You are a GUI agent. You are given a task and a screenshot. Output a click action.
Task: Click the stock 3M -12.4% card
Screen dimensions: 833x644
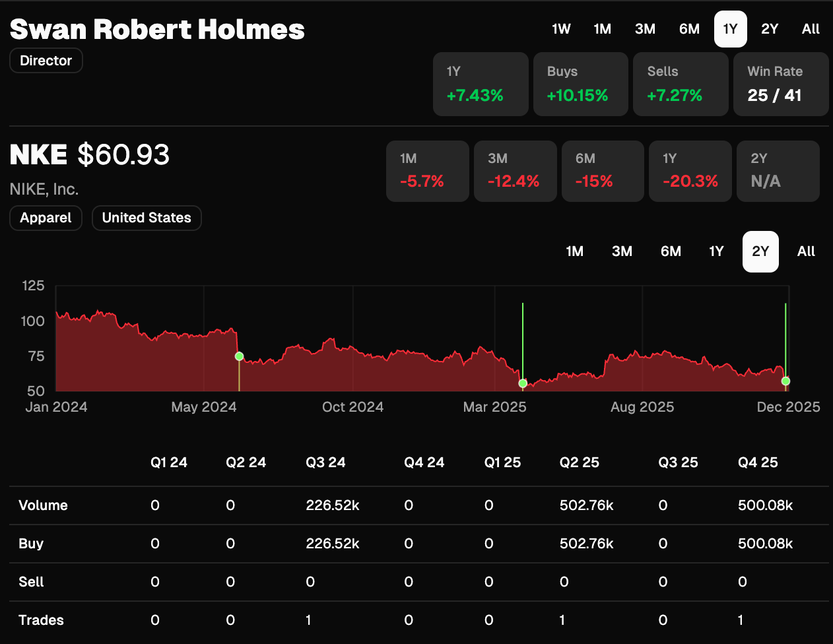point(516,171)
